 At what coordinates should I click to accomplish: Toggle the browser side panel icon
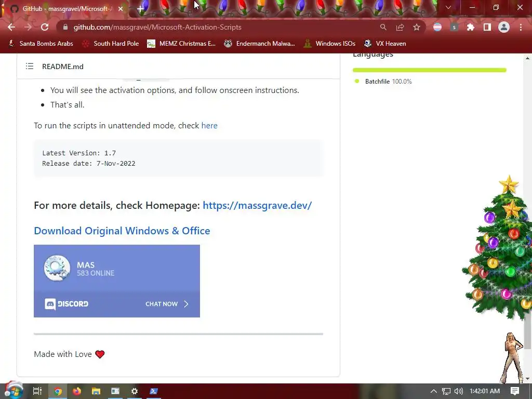coord(487,27)
